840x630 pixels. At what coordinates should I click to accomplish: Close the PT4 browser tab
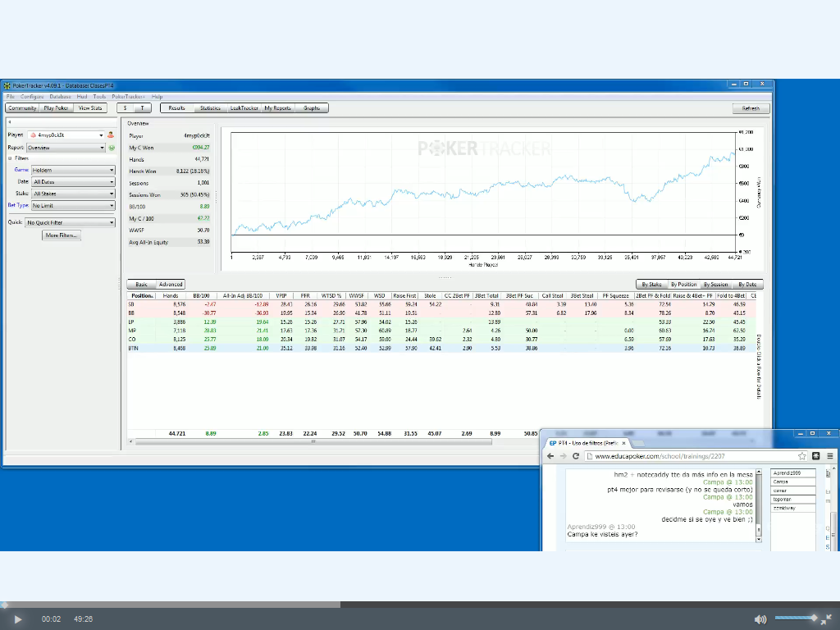coord(623,443)
